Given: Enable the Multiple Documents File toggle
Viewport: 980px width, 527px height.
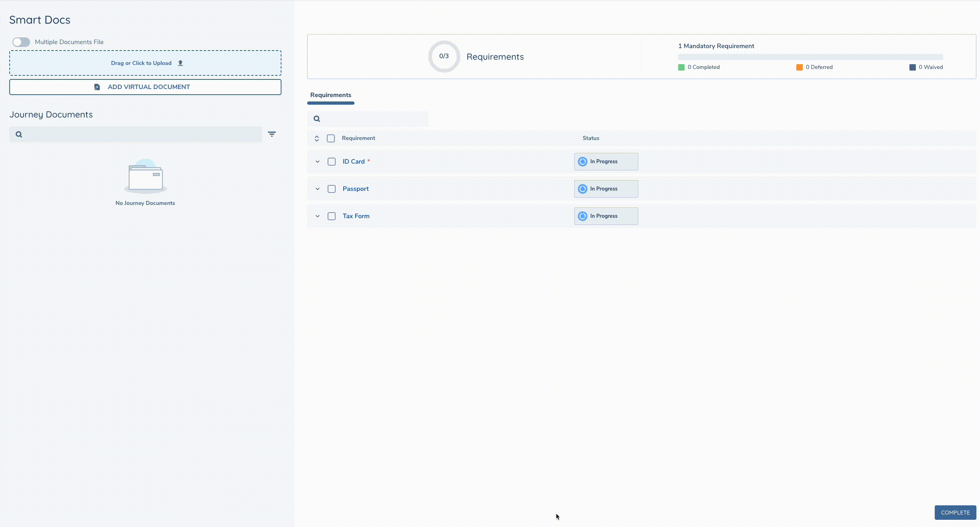Looking at the screenshot, I should 21,42.
